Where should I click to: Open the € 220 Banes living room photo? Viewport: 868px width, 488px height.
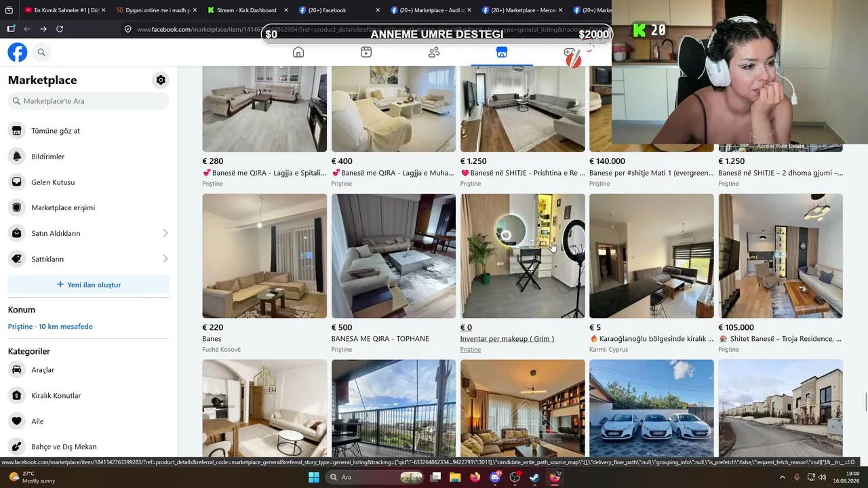pyautogui.click(x=264, y=256)
